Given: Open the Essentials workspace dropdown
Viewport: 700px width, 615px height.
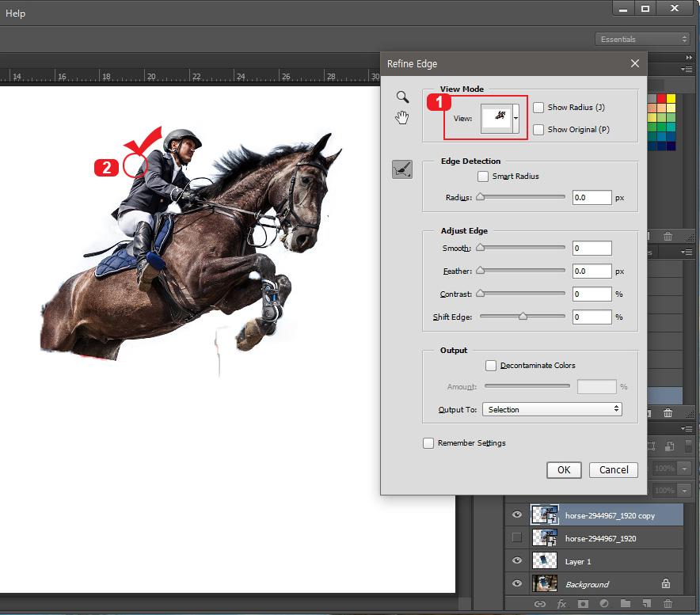Looking at the screenshot, I should point(642,40).
